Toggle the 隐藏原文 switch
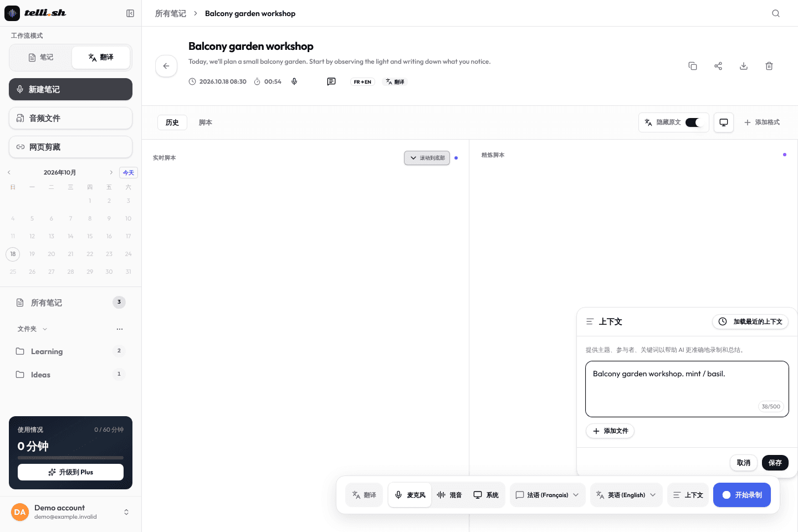 pyautogui.click(x=693, y=122)
